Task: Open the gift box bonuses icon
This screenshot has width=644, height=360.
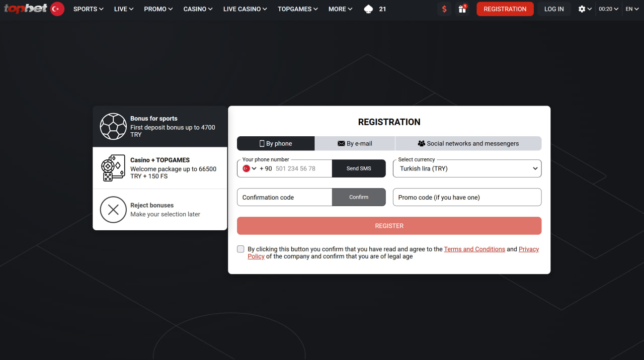Action: 462,9
